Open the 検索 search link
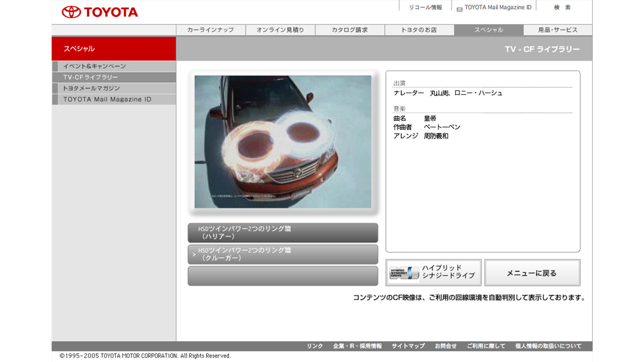Viewport: 644px width, 362px height. tap(562, 7)
